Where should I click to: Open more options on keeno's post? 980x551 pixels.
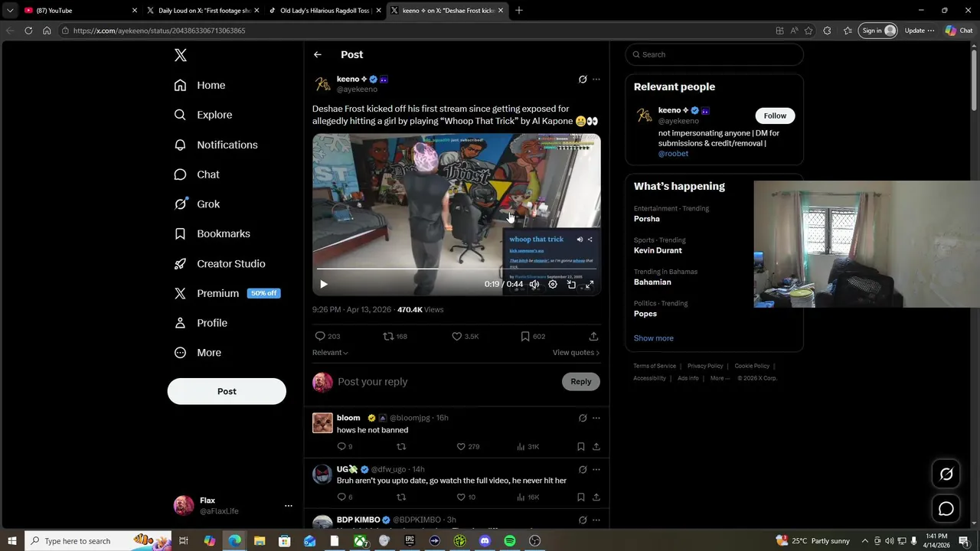point(596,80)
